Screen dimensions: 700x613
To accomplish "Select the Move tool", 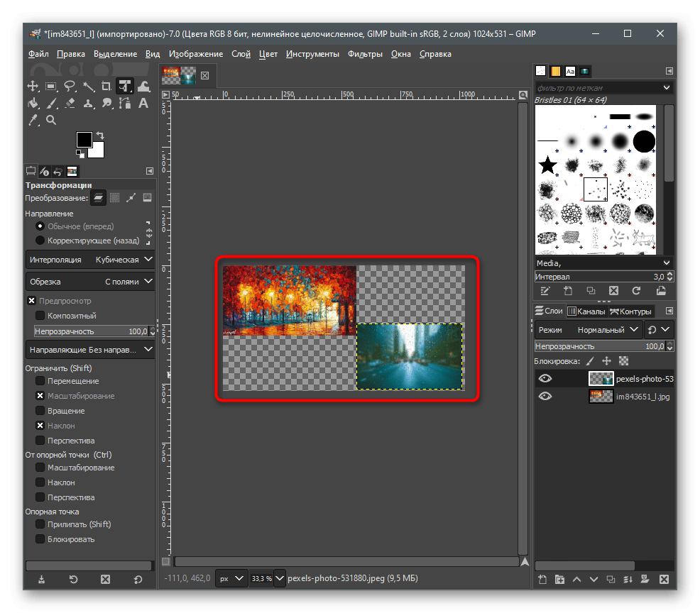I will [33, 86].
